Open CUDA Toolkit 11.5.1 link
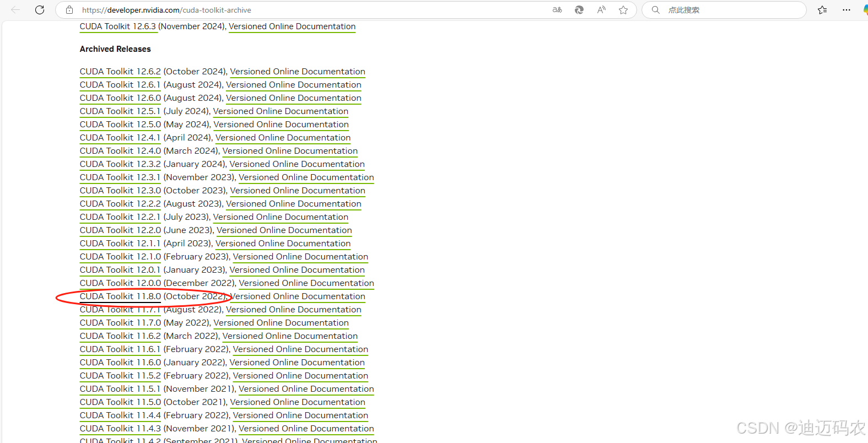868x443 pixels. click(120, 389)
